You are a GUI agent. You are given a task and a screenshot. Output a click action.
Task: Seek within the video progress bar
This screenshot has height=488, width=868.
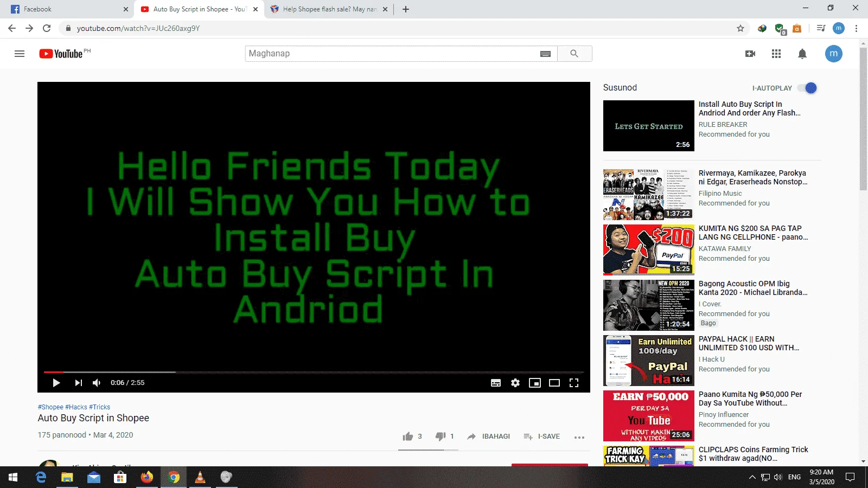pos(314,372)
